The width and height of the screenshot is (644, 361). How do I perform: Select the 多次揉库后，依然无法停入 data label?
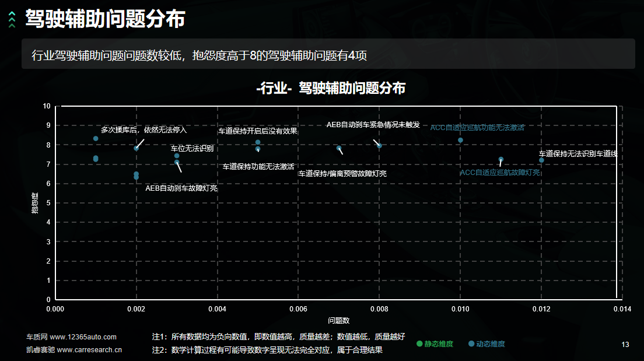pyautogui.click(x=143, y=129)
